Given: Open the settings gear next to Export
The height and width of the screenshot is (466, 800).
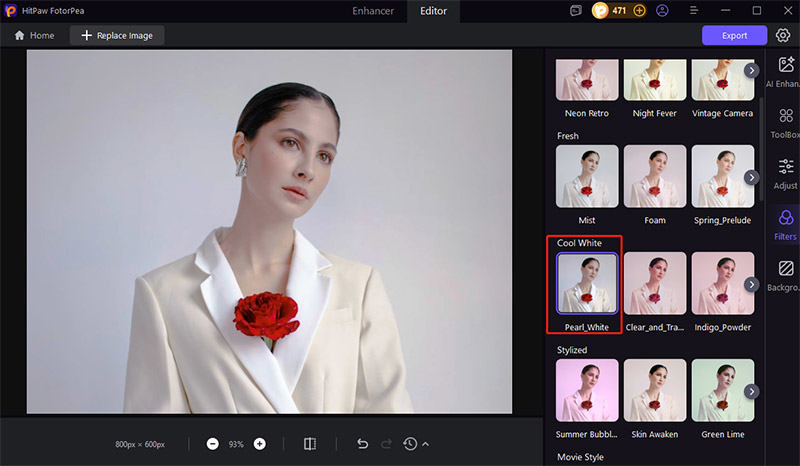Looking at the screenshot, I should pyautogui.click(x=783, y=35).
